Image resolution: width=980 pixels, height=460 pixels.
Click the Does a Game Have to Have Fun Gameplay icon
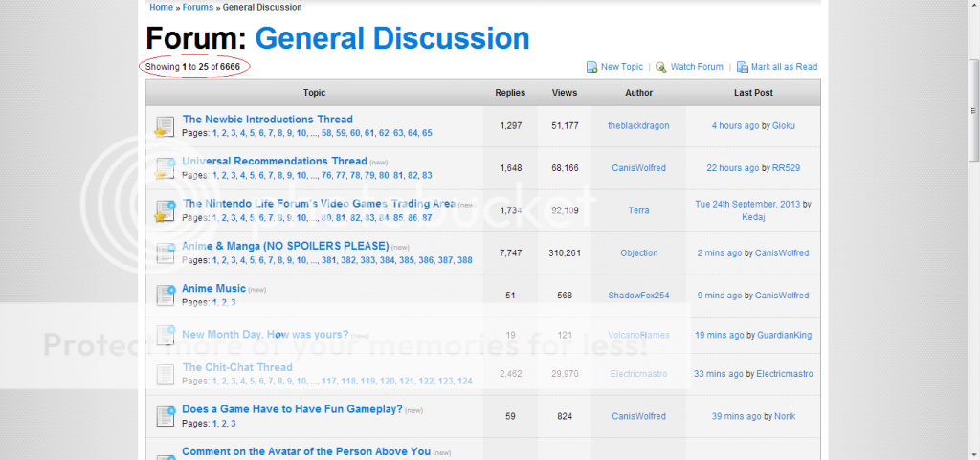click(165, 416)
